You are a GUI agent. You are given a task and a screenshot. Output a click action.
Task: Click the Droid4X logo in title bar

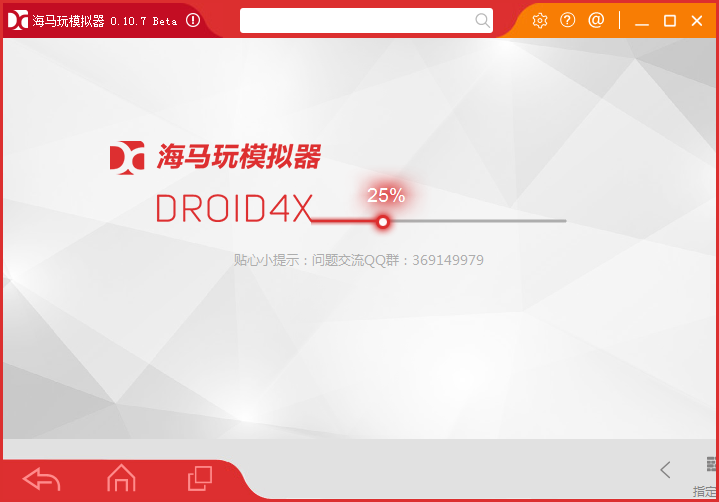pyautogui.click(x=18, y=20)
